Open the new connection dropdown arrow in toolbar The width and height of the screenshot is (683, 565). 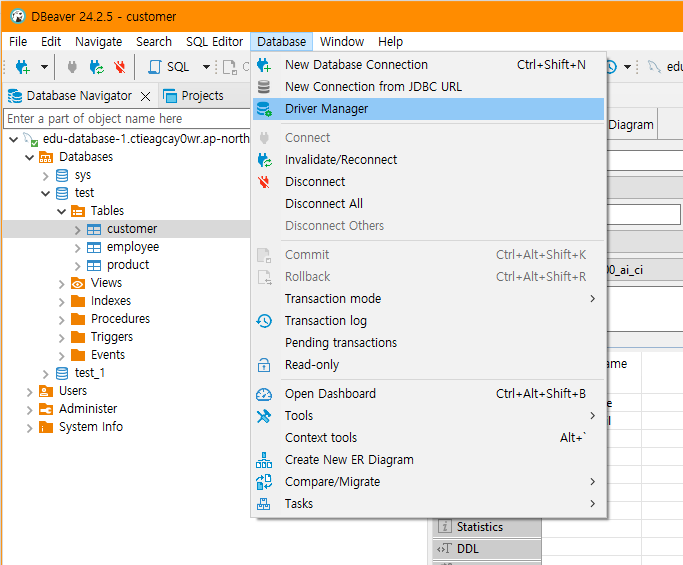pyautogui.click(x=44, y=67)
